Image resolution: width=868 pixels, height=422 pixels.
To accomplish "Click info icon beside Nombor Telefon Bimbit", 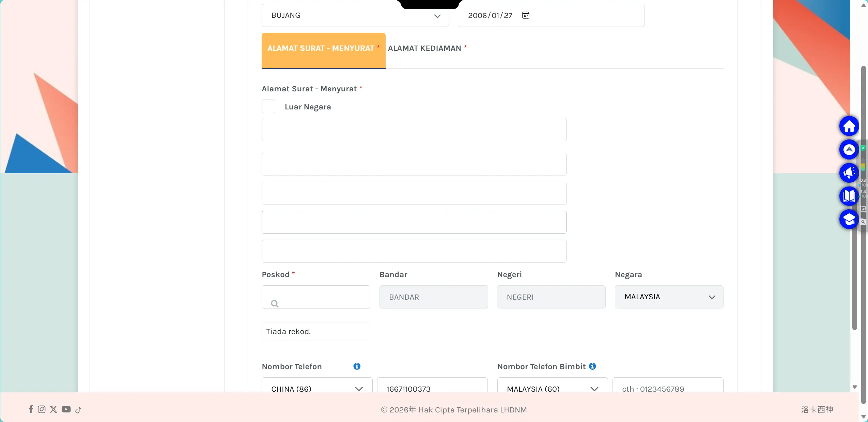I will (x=592, y=366).
